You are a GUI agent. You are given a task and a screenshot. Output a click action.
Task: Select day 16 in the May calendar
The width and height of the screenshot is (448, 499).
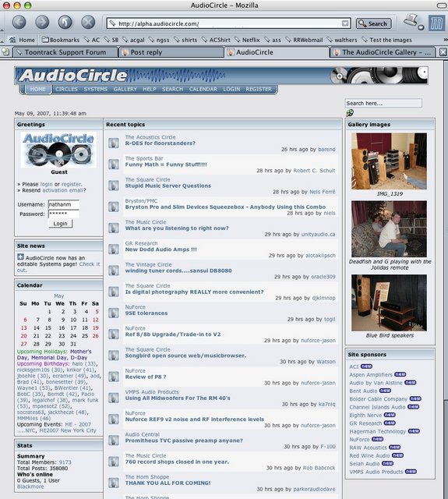[x=62, y=327]
